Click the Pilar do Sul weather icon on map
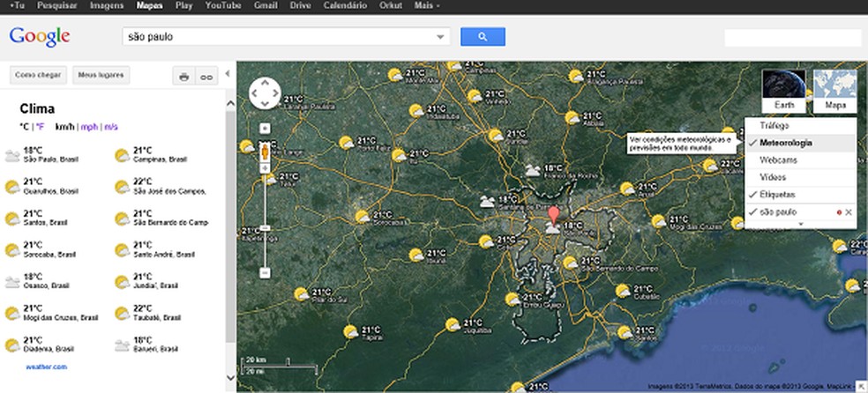868x393 pixels. pyautogui.click(x=301, y=294)
